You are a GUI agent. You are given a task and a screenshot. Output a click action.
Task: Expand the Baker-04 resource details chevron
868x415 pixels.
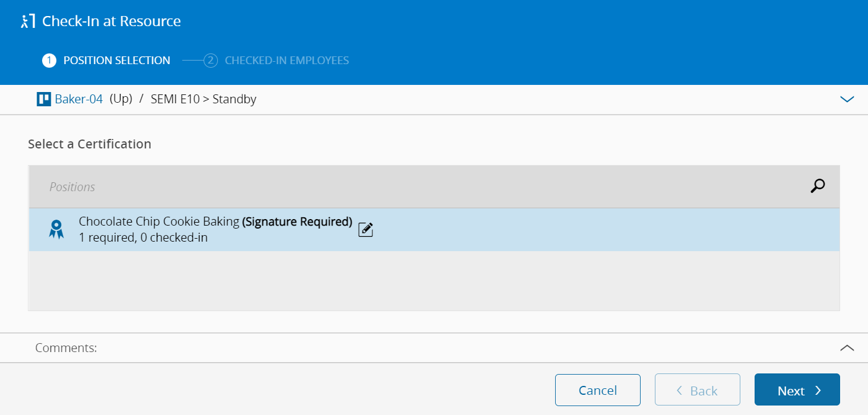tap(847, 99)
